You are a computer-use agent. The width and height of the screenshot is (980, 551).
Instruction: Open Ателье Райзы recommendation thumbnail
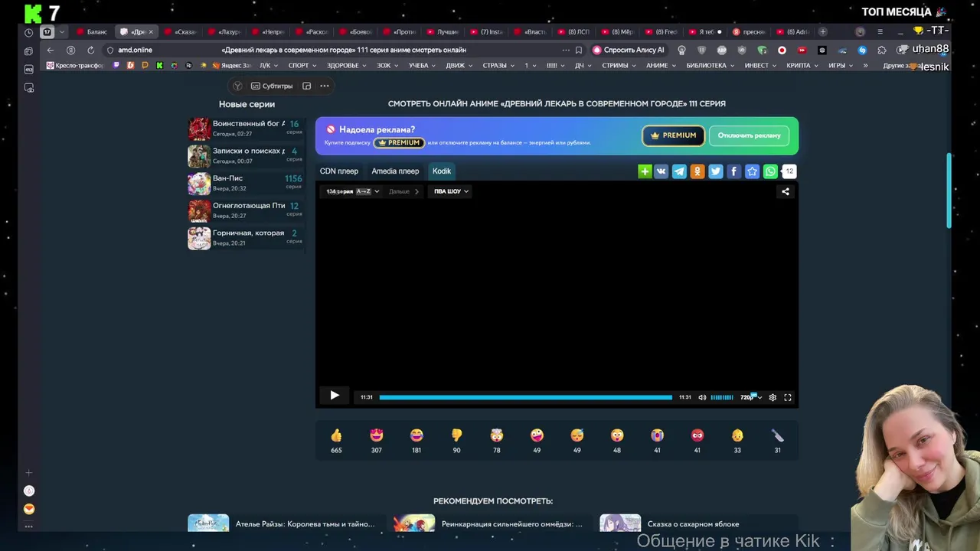point(208,523)
